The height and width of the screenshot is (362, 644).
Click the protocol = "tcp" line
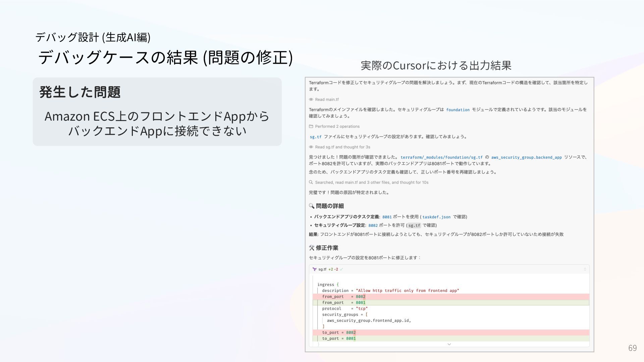pos(345,309)
